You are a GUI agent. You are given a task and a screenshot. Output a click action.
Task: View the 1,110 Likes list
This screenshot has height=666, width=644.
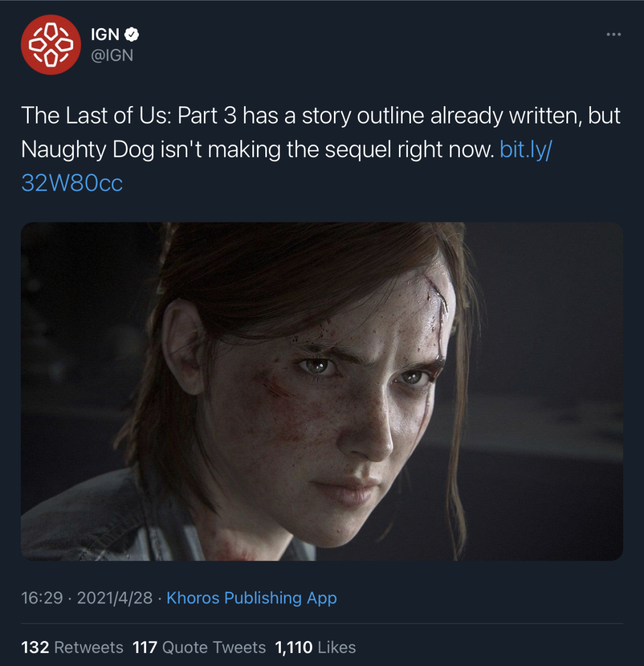pos(315,648)
